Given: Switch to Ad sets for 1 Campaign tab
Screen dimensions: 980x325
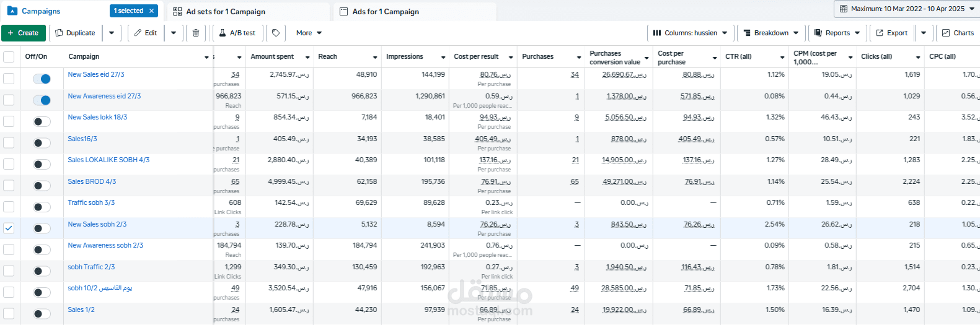Looking at the screenshot, I should point(248,12).
